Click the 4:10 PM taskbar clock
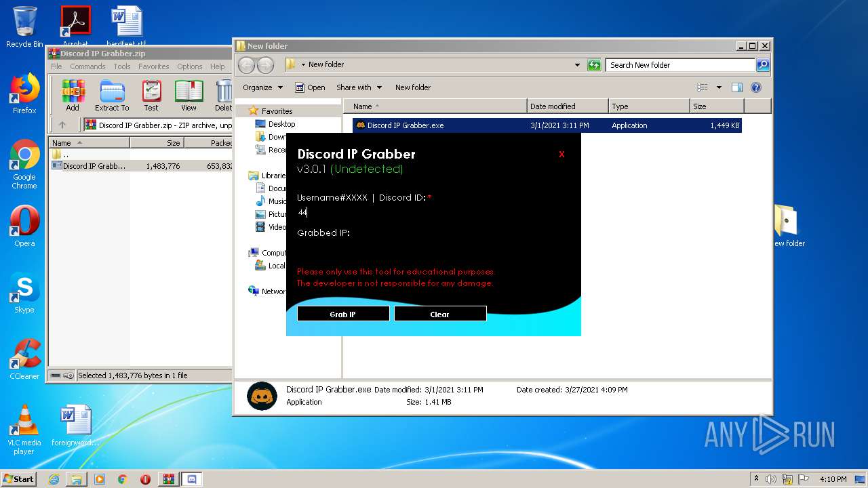 coord(833,479)
